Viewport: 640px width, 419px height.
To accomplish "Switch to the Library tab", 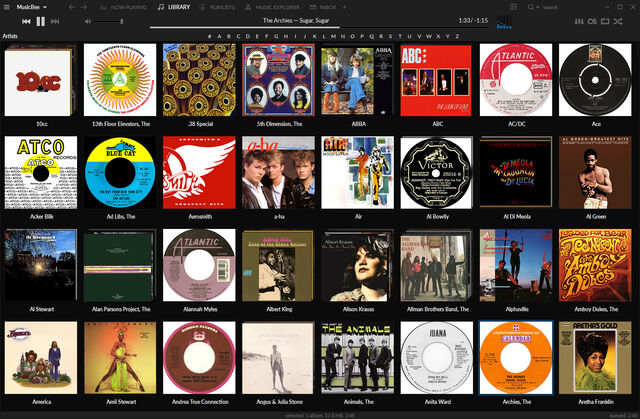I will coord(174,7).
